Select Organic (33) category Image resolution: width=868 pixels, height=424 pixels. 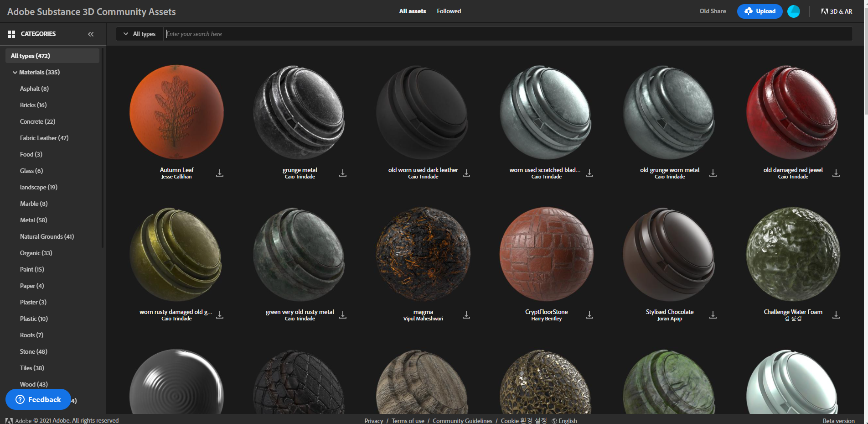point(36,253)
